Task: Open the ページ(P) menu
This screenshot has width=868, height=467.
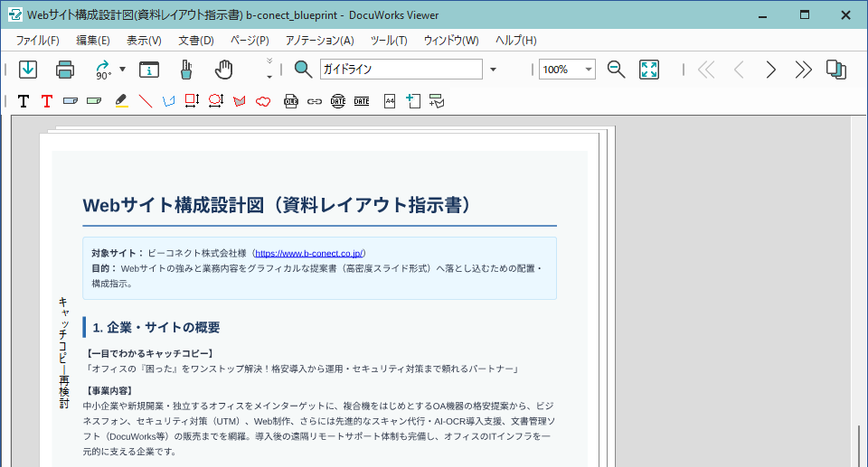Action: point(250,41)
